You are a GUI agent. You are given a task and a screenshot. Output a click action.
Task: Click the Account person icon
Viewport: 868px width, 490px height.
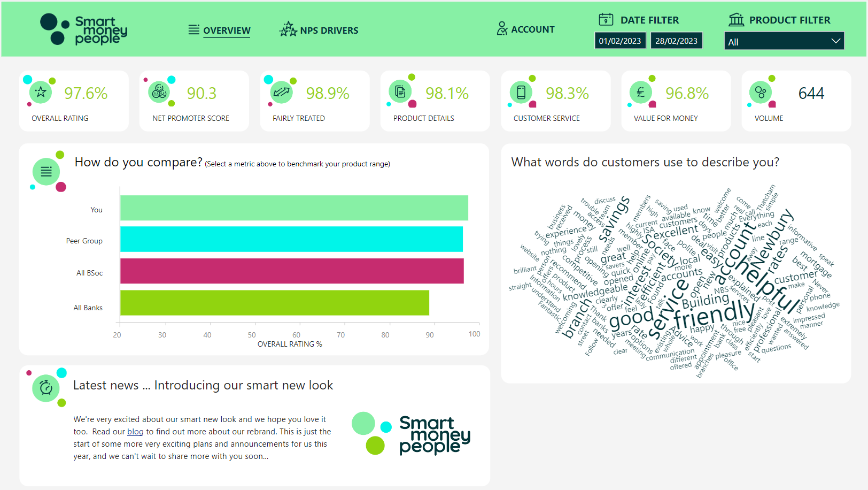[502, 29]
